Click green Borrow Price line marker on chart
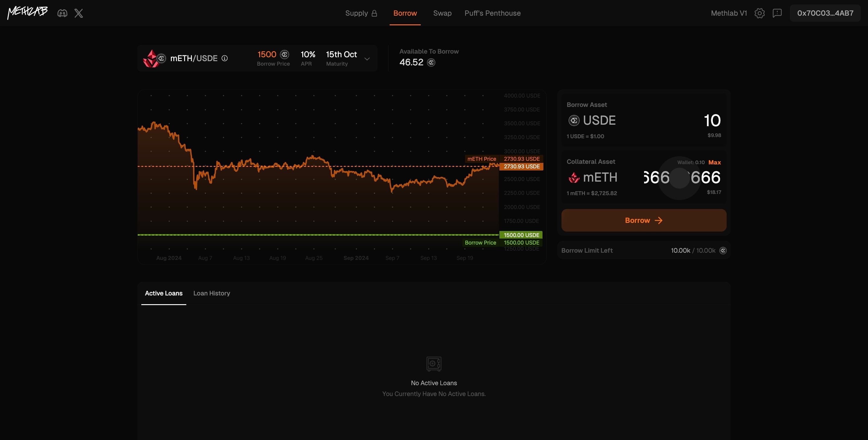Viewport: 868px width, 440px height. click(521, 235)
